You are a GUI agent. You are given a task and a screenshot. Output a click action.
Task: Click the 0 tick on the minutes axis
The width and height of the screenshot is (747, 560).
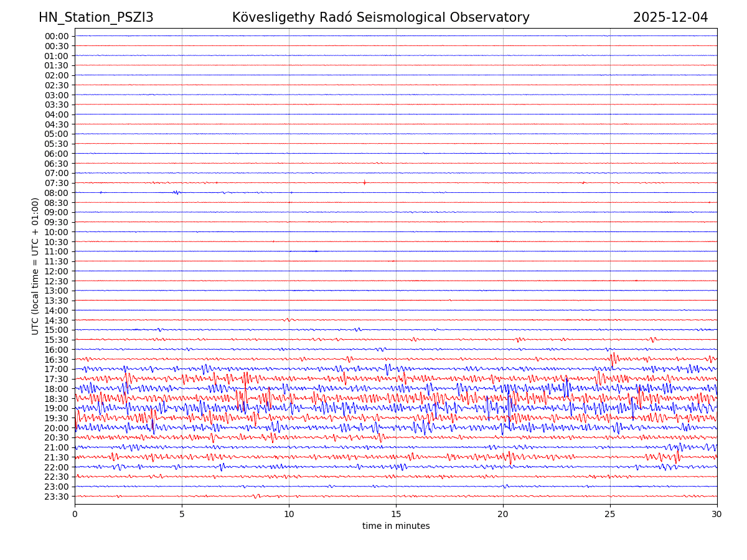pyautogui.click(x=75, y=514)
